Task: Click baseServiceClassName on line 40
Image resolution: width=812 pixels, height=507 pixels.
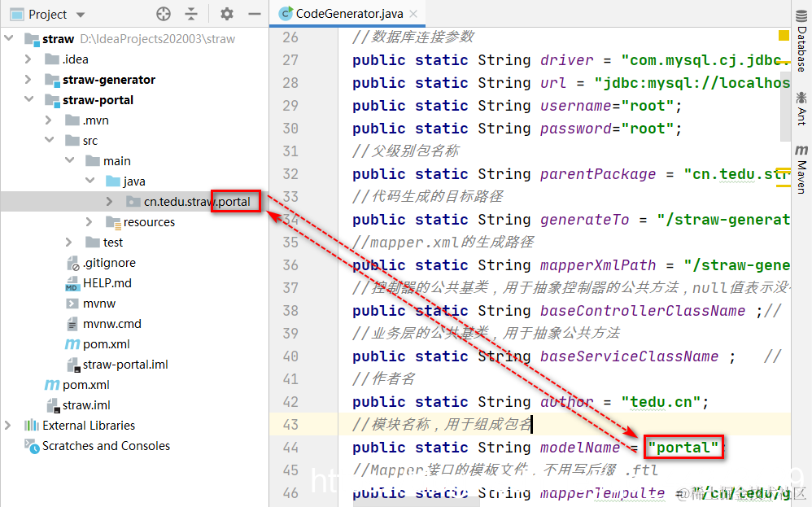Action: (629, 356)
